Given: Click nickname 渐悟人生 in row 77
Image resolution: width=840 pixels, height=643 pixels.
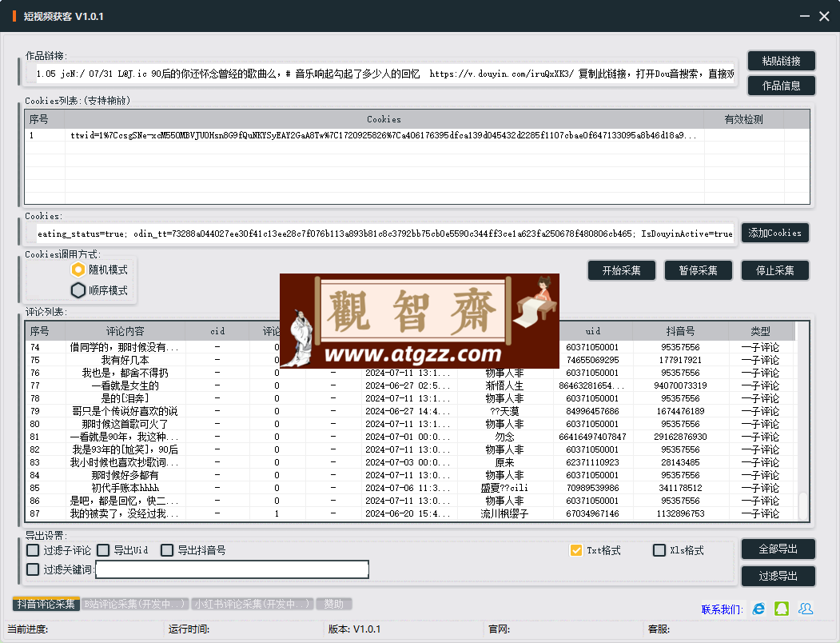Looking at the screenshot, I should click(504, 385).
